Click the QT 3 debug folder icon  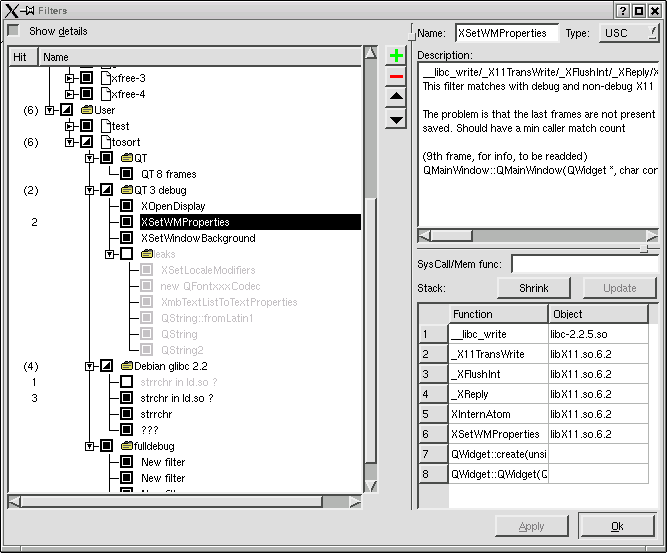[127, 190]
